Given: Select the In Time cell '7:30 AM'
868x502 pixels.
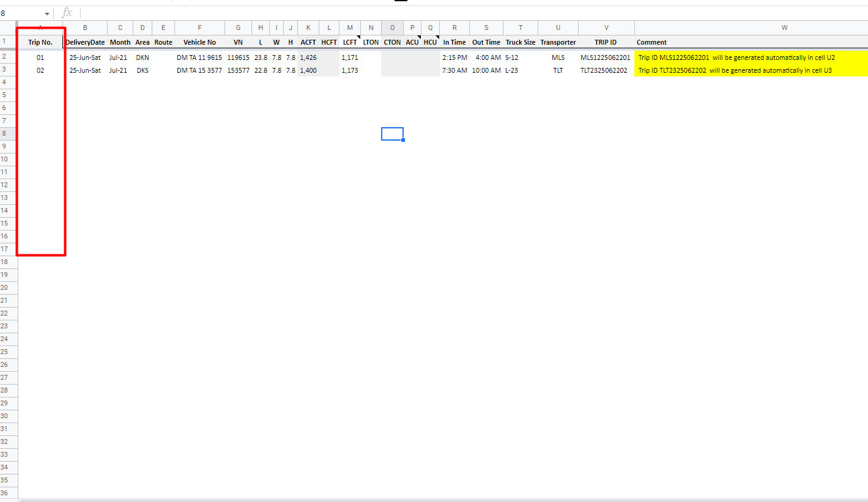Looking at the screenshot, I should pos(454,70).
